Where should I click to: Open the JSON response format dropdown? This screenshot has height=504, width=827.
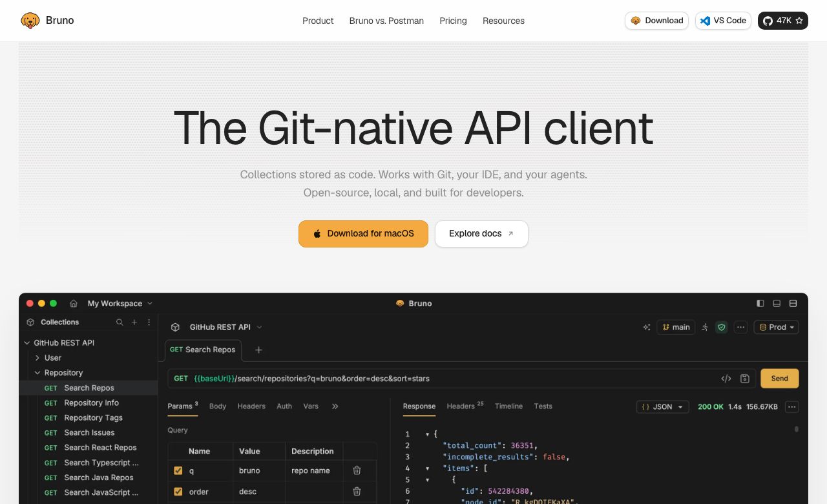(662, 406)
